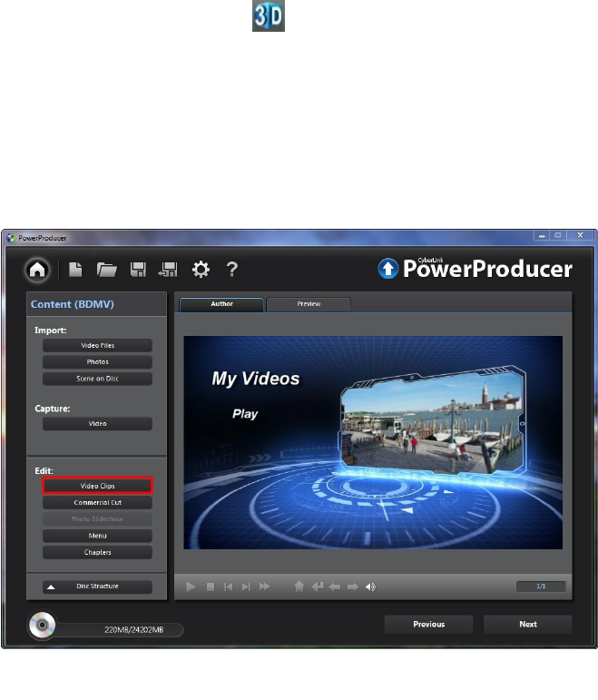Viewport: 598px width, 700px height.
Task: Jump to the next chapter
Action: [246, 587]
